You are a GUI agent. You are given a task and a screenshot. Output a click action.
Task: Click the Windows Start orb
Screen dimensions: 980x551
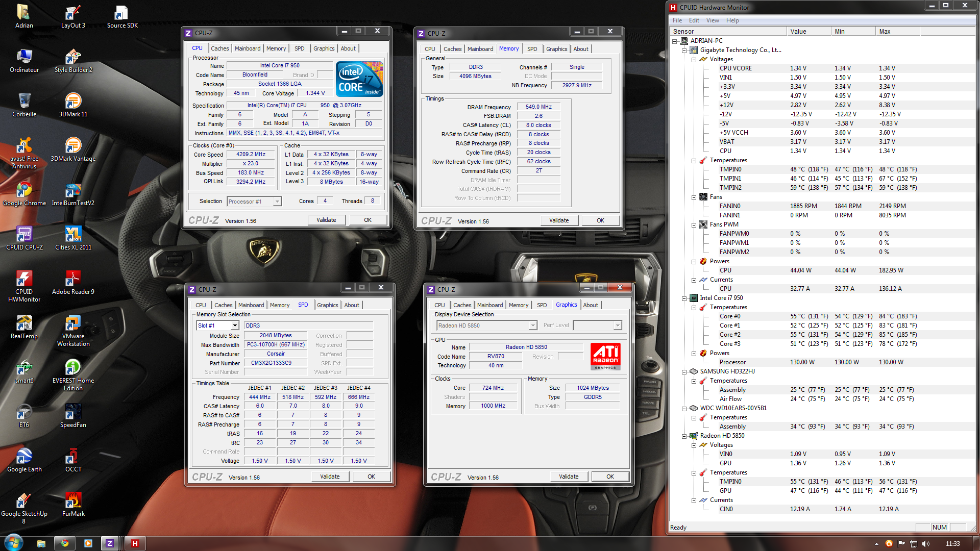click(14, 542)
